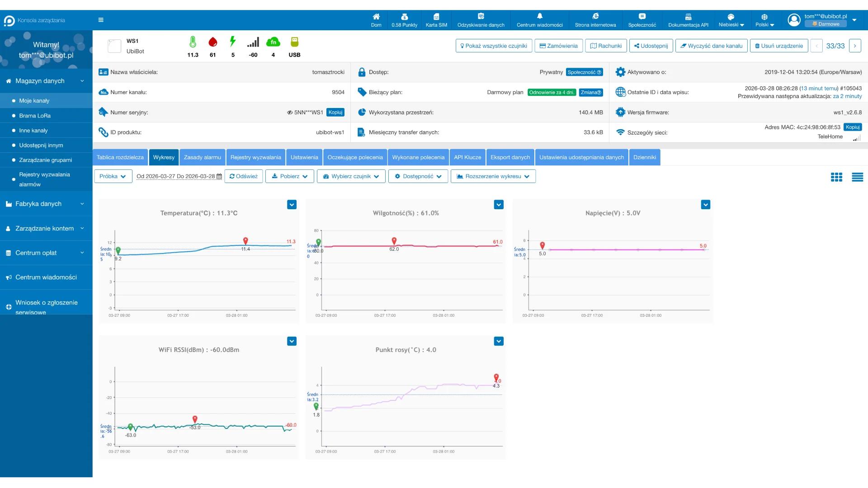Click the calendar icon beside date range

coord(219,177)
